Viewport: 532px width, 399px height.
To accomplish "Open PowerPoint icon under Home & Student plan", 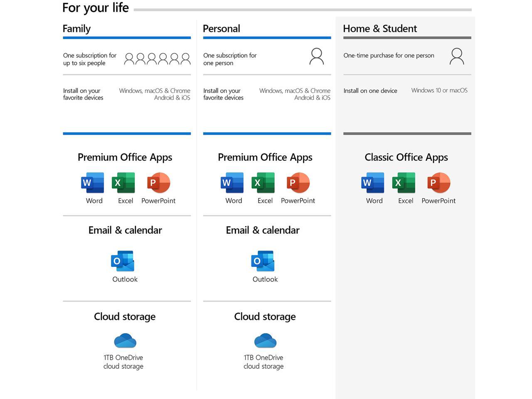I will tap(439, 182).
